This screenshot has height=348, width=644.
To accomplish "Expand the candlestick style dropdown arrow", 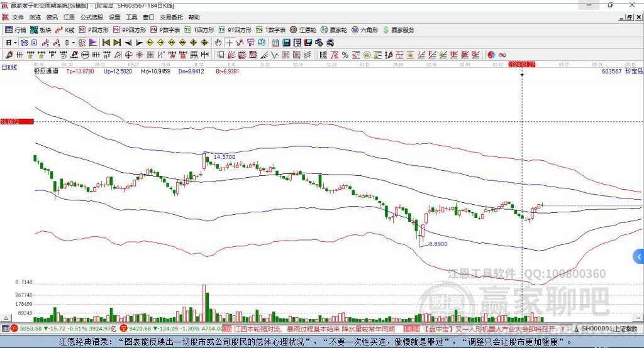I will [74, 43].
